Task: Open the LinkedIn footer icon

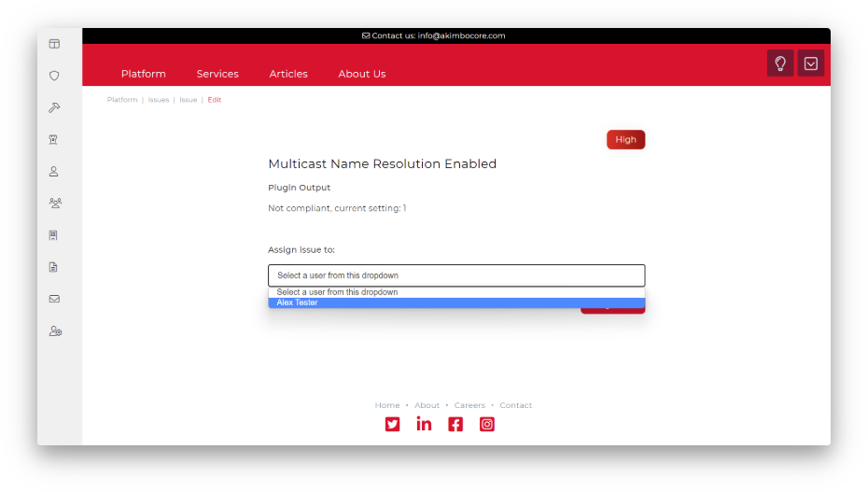Action: 424,424
